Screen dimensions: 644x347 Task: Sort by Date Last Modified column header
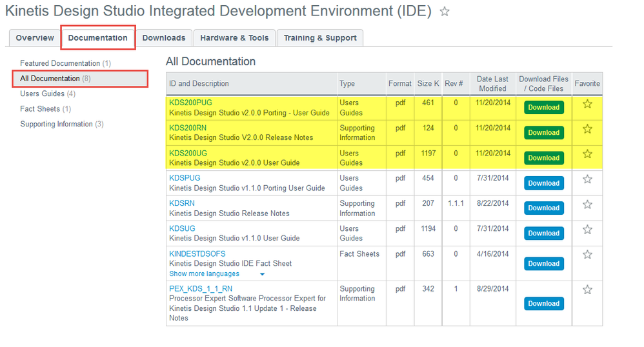click(x=492, y=84)
